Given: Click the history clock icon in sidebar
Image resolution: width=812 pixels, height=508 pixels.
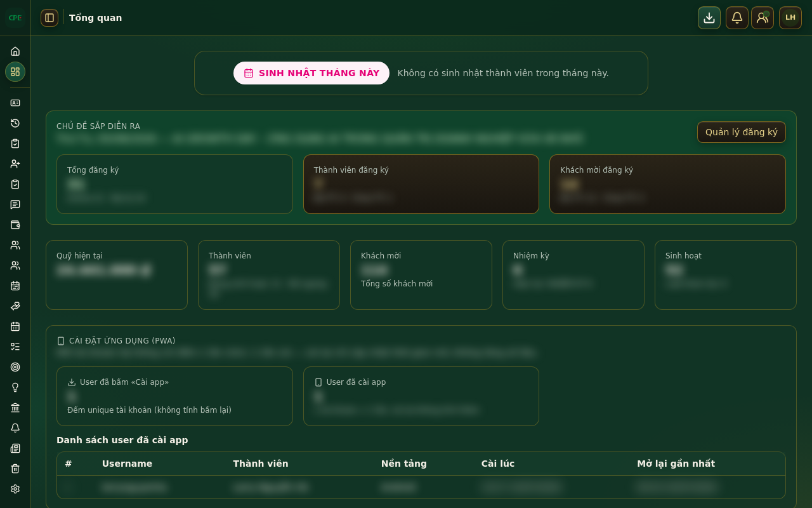Looking at the screenshot, I should [15, 123].
